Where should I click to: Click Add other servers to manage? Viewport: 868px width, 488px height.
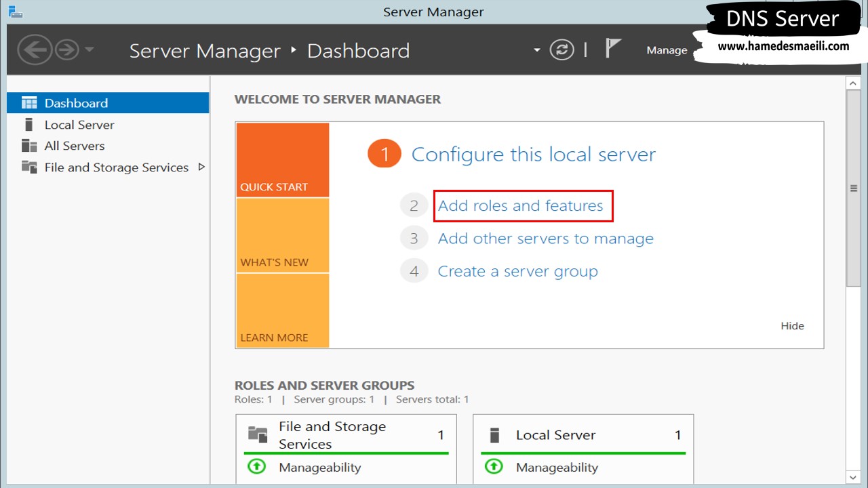tap(546, 239)
